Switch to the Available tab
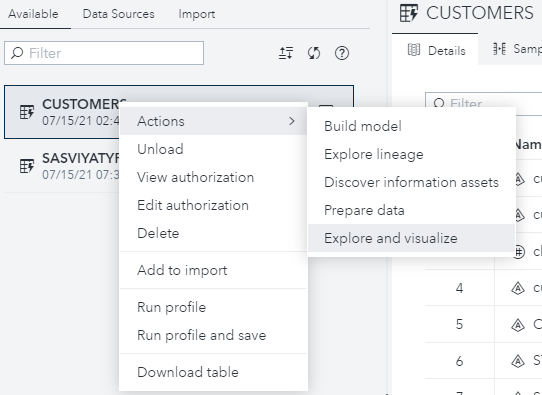 [33, 14]
